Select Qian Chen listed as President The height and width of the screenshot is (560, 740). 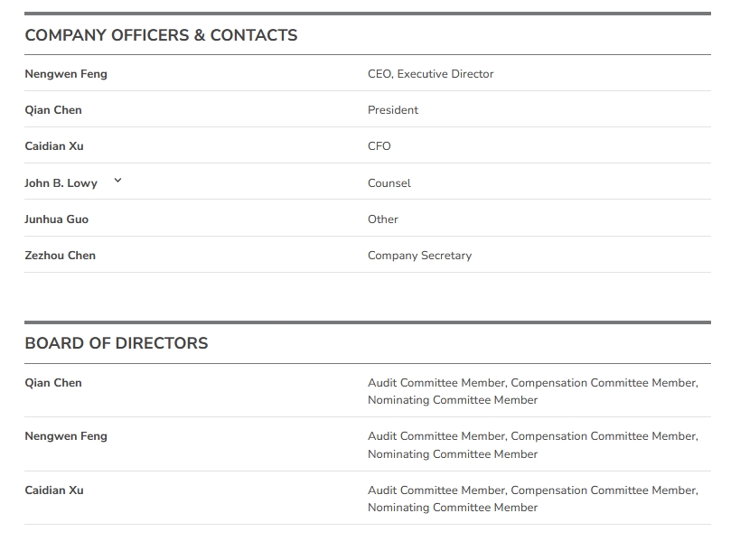point(53,110)
